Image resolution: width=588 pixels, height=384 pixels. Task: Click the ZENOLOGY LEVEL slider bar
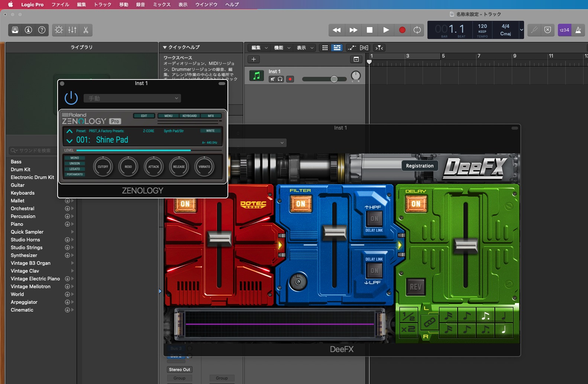coord(149,150)
